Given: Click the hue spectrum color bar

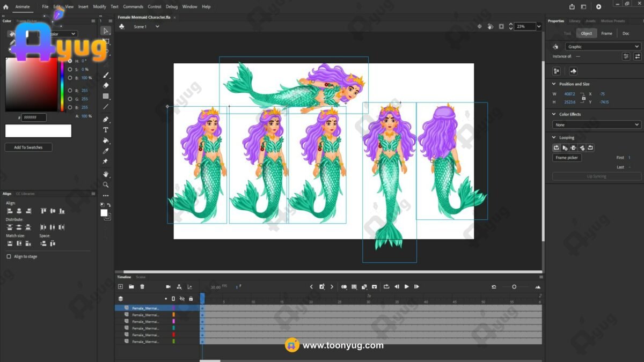Looking at the screenshot, I should point(63,85).
